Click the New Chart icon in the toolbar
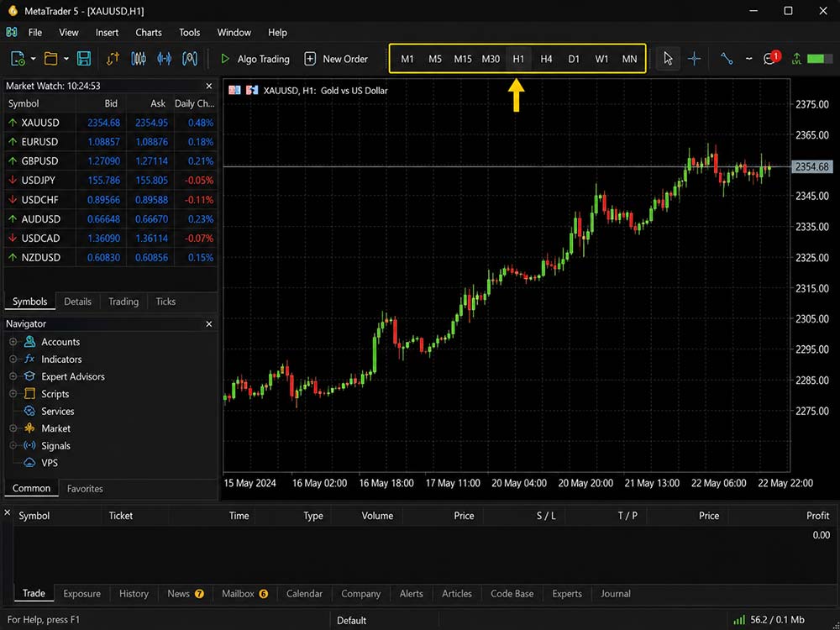 click(x=18, y=59)
